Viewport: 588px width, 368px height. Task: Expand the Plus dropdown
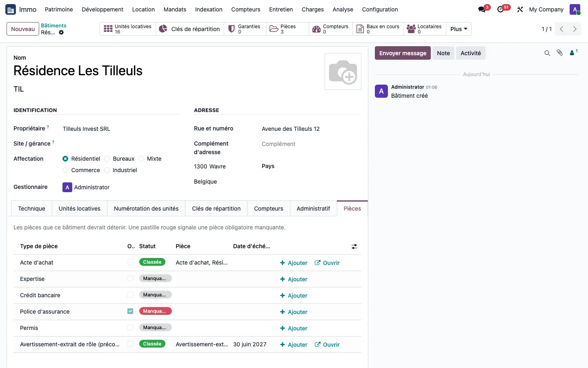(x=459, y=29)
